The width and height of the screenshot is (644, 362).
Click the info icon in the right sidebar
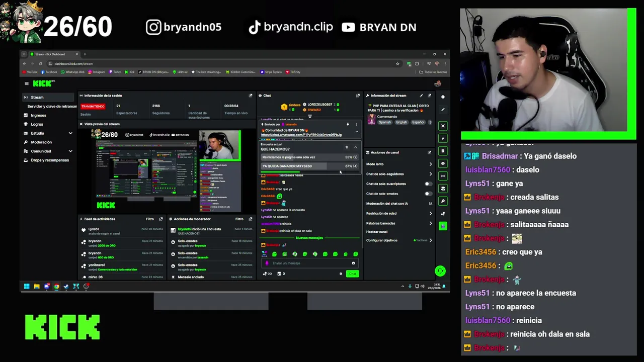pos(443,97)
